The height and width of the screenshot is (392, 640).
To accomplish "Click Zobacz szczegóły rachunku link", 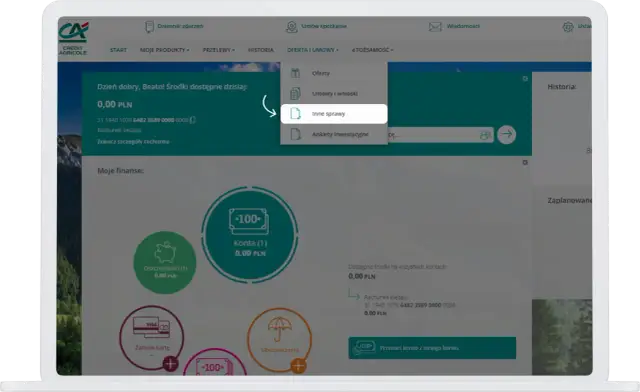I will coord(133,142).
